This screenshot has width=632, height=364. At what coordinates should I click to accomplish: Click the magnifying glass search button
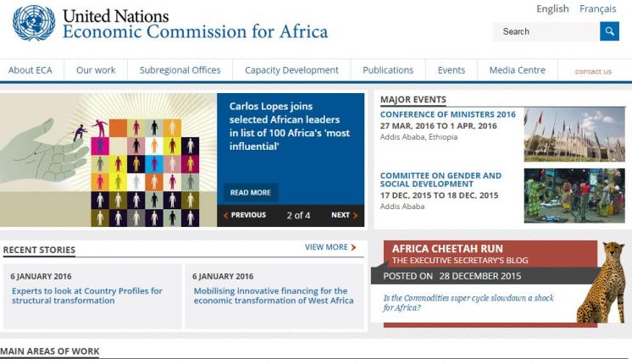pos(609,31)
